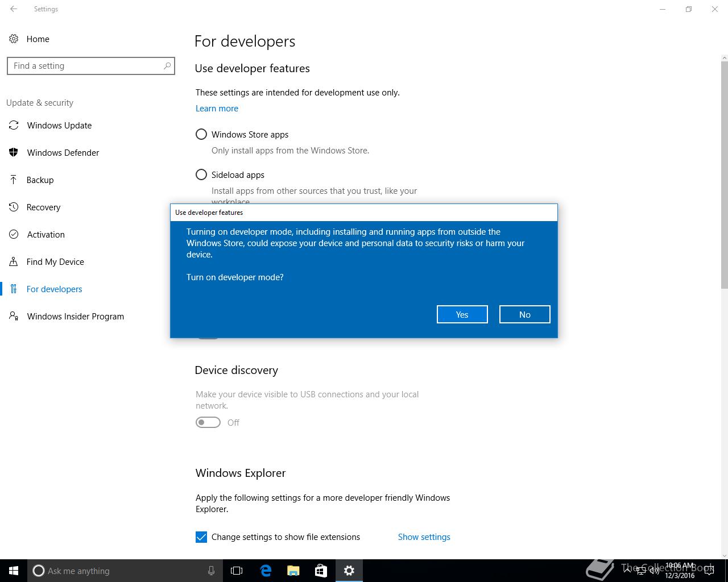Open Task View from the taskbar
Screen dimensions: 728x582
237,571
